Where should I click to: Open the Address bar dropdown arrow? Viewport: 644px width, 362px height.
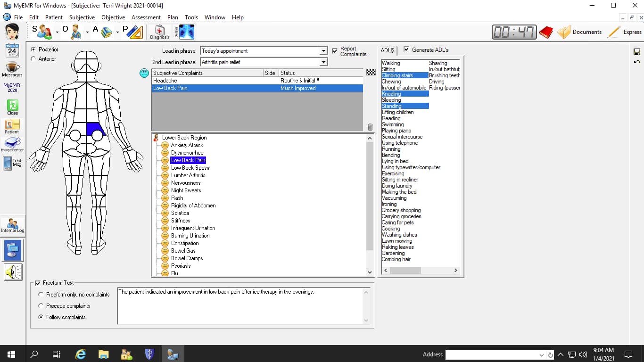[x=541, y=355]
